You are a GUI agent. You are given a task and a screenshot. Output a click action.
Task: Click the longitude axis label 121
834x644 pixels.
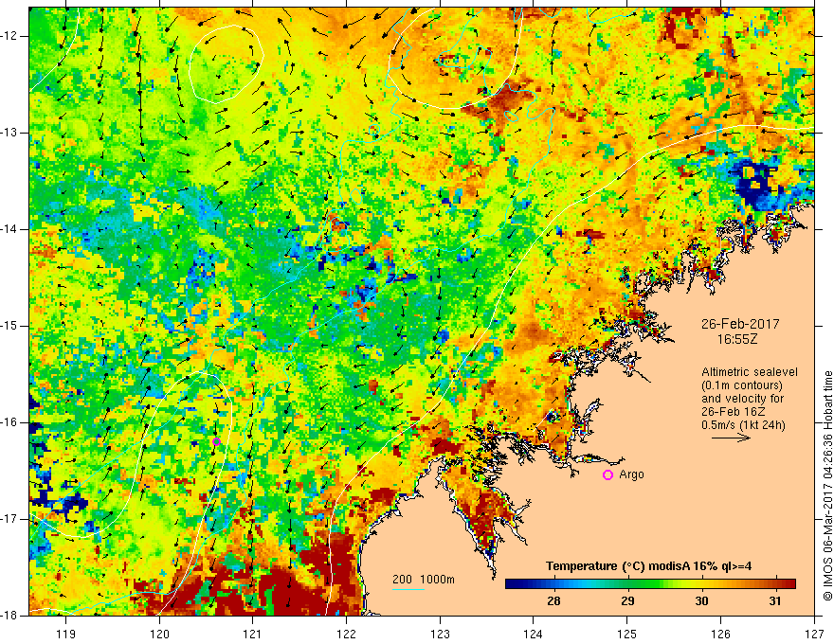pos(253,634)
